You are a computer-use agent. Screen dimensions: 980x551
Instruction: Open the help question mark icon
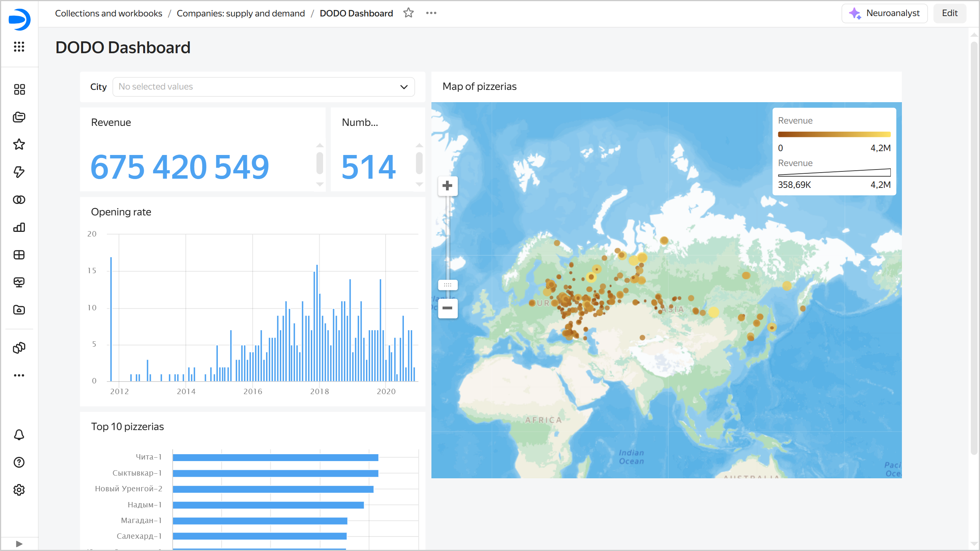19,462
